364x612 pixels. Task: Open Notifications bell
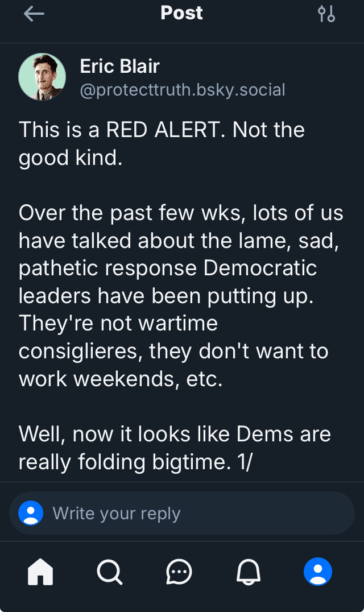click(249, 572)
